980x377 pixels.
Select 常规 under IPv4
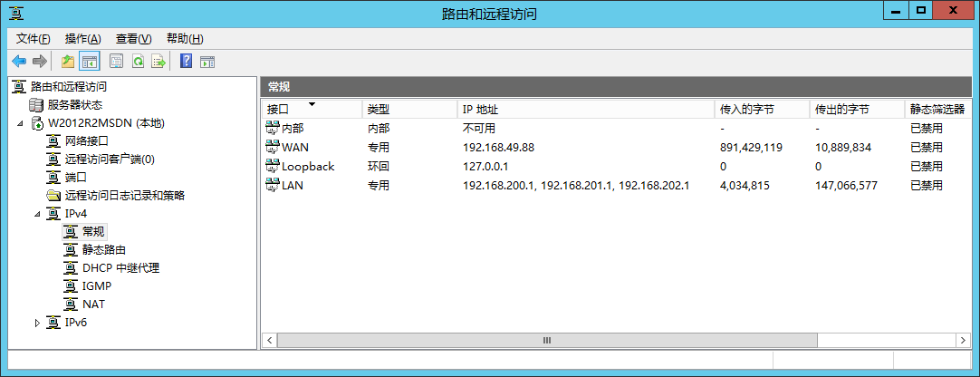pyautogui.click(x=93, y=232)
